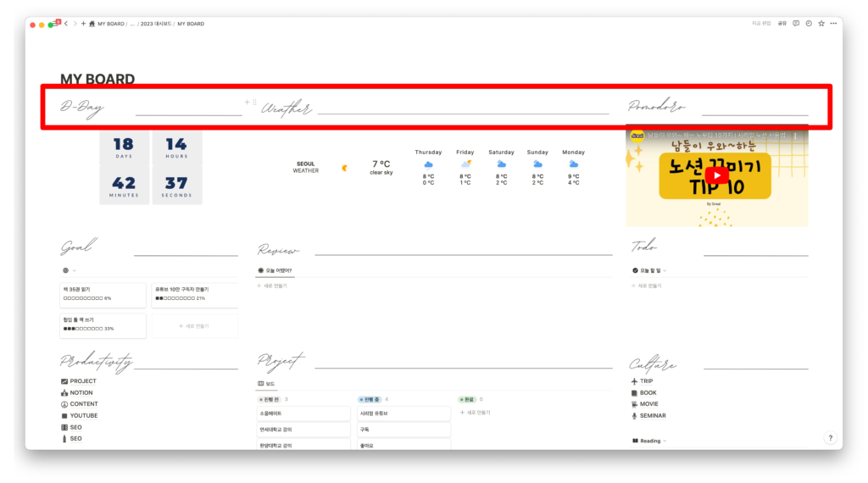Select the 보드 view tab under Project
This screenshot has height=483, width=868.
click(266, 384)
